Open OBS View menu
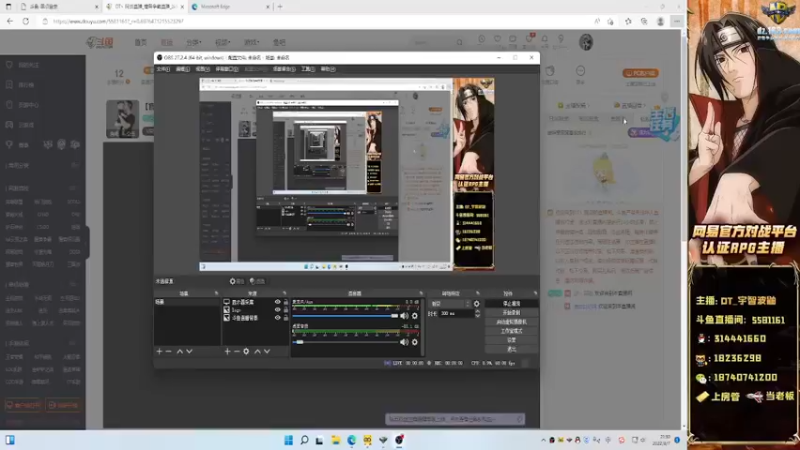The width and height of the screenshot is (800, 450). click(203, 69)
